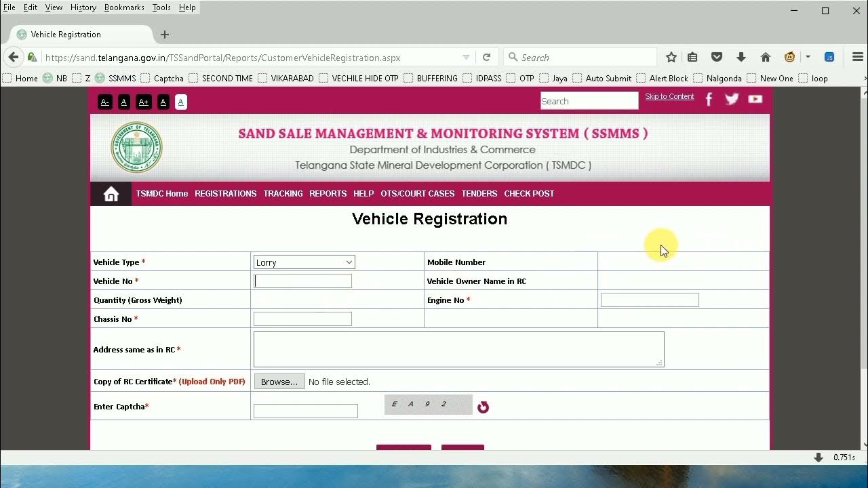Viewport: 868px width, 488px height.
Task: Open the VIKARABAD bookmark
Action: tap(285, 79)
